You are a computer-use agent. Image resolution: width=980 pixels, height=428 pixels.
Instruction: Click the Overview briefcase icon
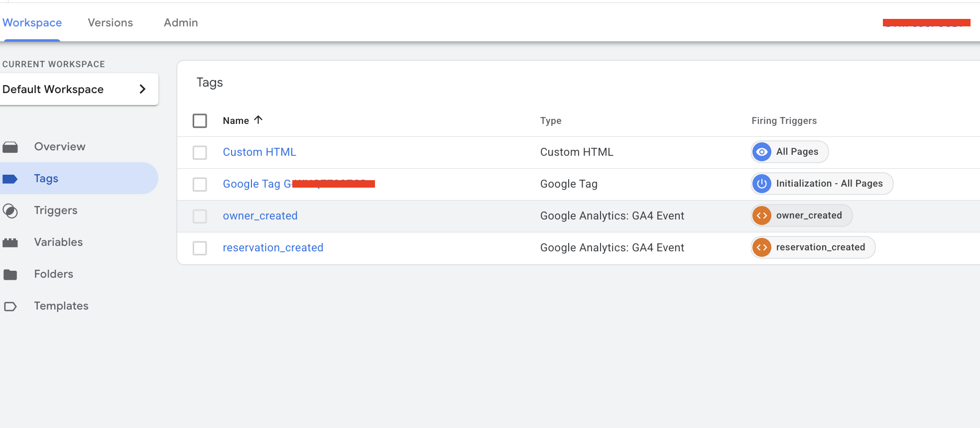tap(10, 147)
